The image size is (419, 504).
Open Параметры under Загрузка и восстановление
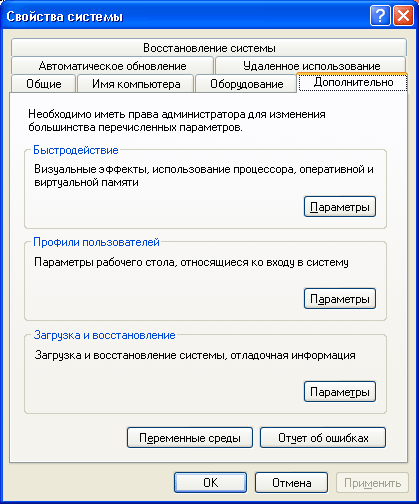pos(340,392)
